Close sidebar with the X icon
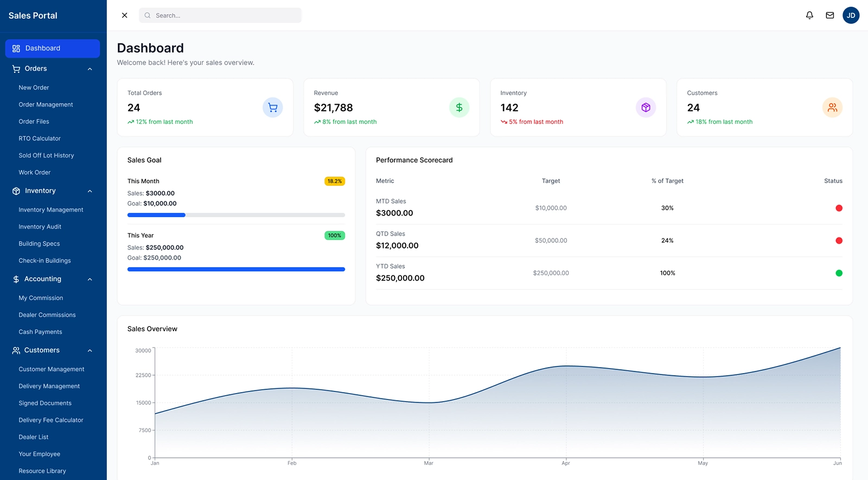868x480 pixels. (124, 15)
